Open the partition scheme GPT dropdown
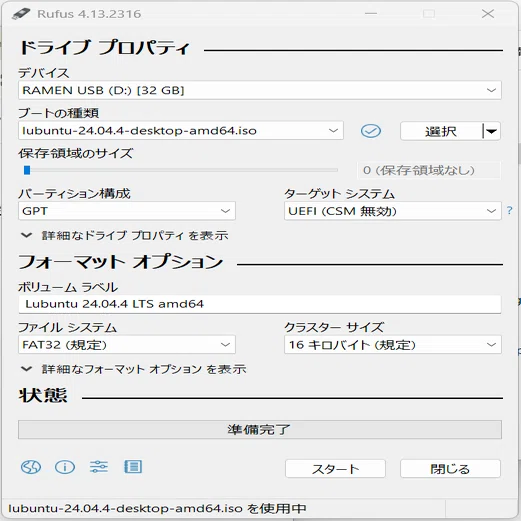The height and width of the screenshot is (521, 521). point(127,211)
